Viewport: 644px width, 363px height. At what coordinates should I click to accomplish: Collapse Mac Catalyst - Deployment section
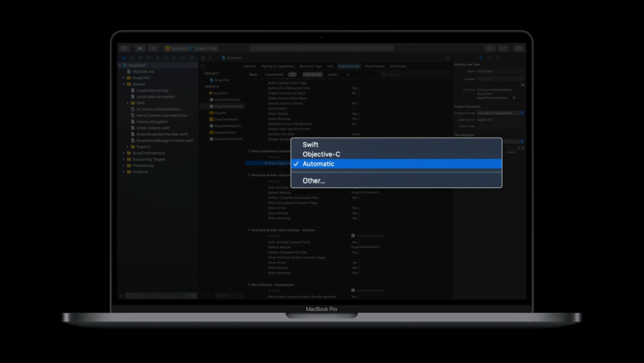[249, 284]
